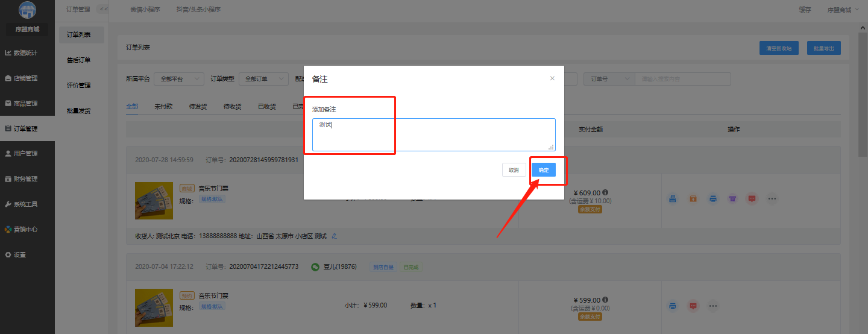The width and height of the screenshot is (868, 334).
Task: Select 订单管理 in the sidebar
Action: coord(27,128)
